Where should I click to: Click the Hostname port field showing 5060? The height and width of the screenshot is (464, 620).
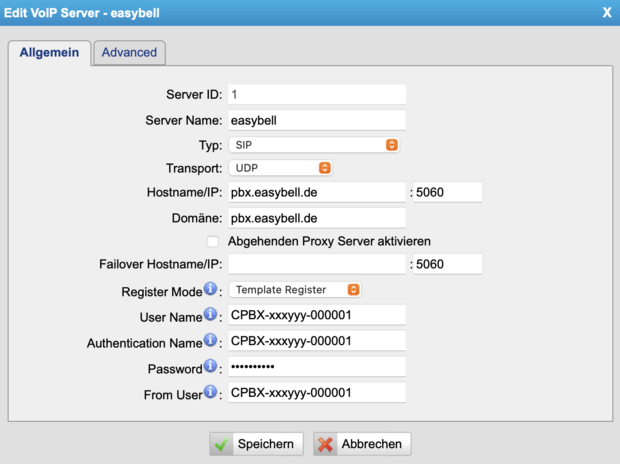tap(446, 192)
